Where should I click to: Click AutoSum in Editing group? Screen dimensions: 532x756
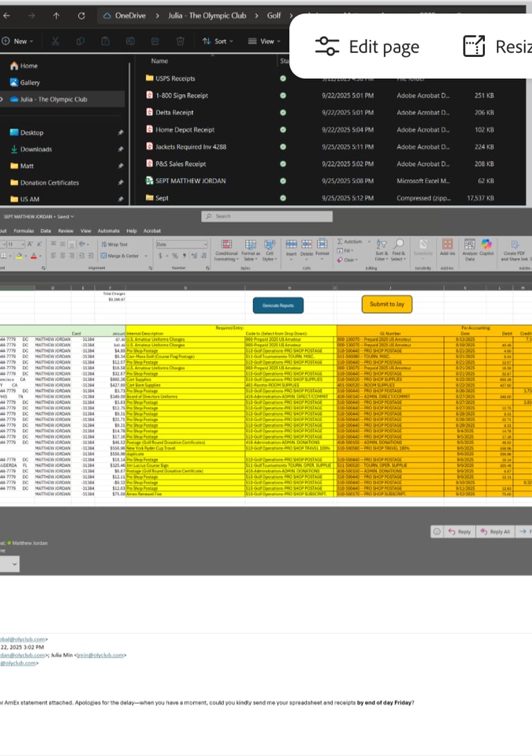click(350, 242)
